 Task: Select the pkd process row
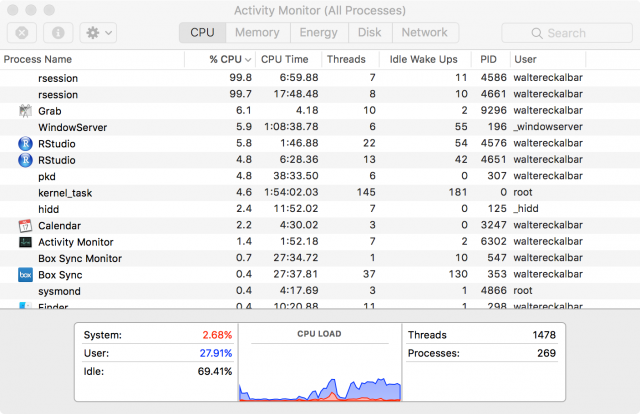click(x=320, y=176)
